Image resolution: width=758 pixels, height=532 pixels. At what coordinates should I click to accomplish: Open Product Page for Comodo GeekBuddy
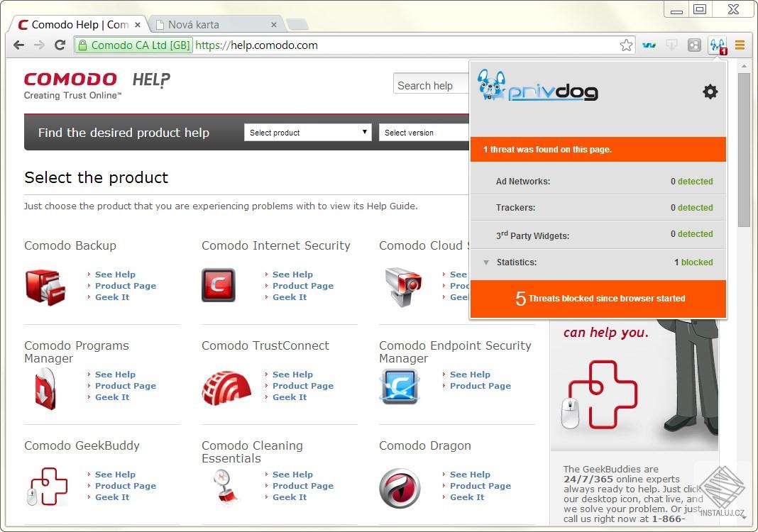(x=126, y=486)
